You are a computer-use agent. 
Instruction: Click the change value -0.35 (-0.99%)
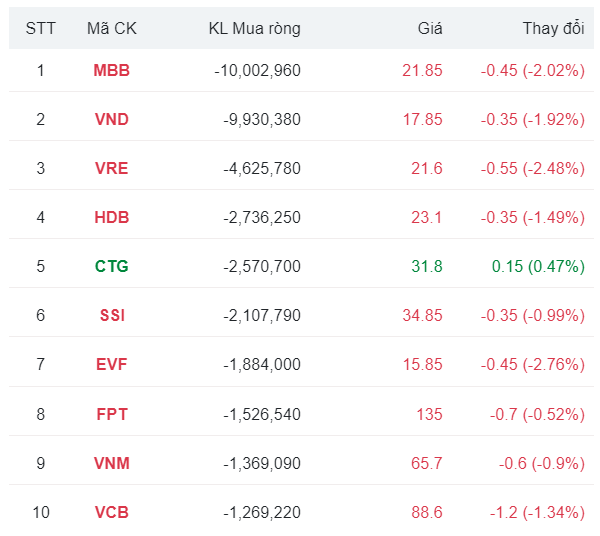pos(533,316)
